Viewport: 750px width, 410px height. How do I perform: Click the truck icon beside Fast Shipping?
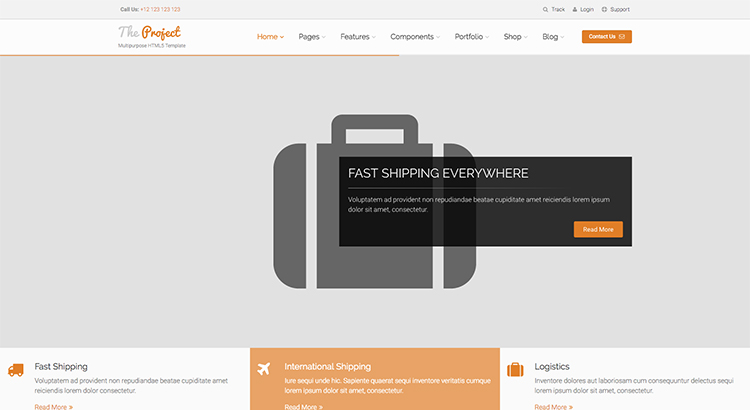click(x=16, y=371)
